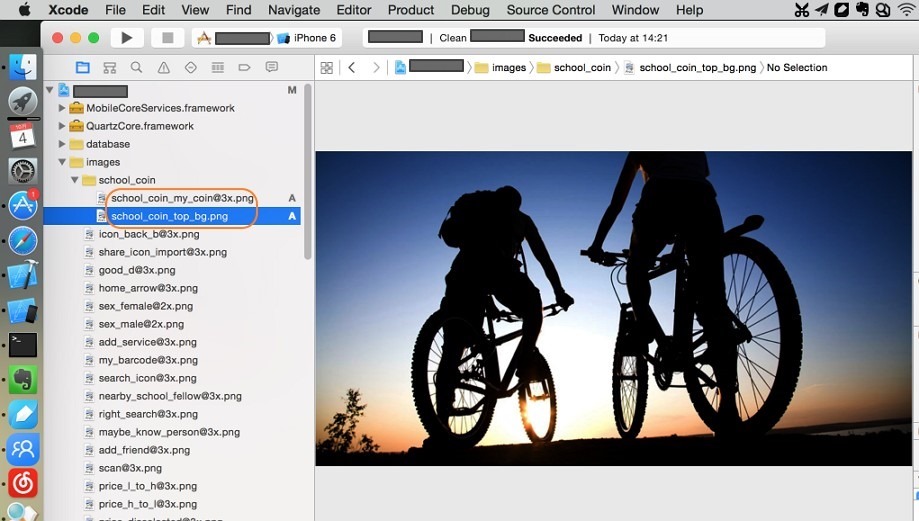Show the Debug navigator
The image size is (919, 521).
[218, 68]
